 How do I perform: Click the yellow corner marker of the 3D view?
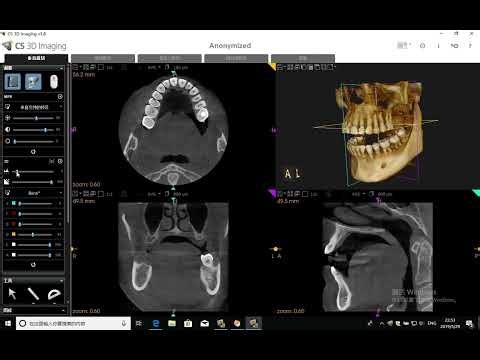coord(272,67)
